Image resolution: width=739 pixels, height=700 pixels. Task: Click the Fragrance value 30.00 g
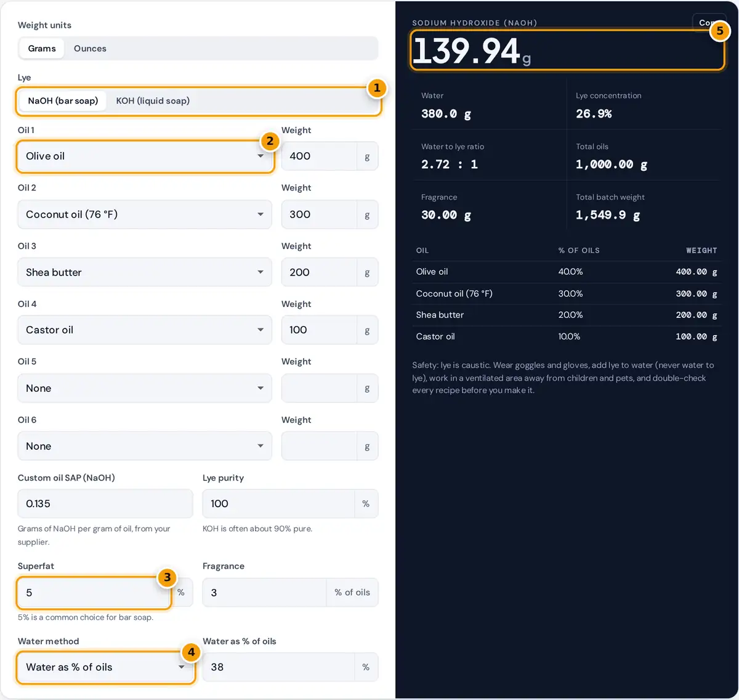(x=446, y=215)
